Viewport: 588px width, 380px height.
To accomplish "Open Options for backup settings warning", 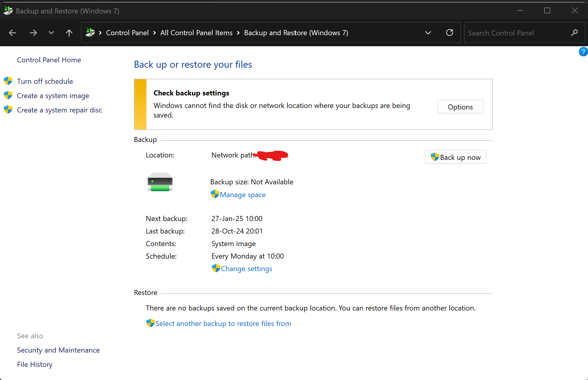I will tap(460, 107).
